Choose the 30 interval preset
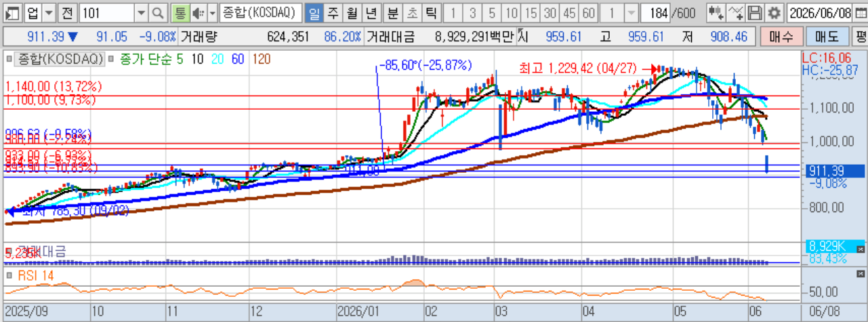 tap(550, 13)
